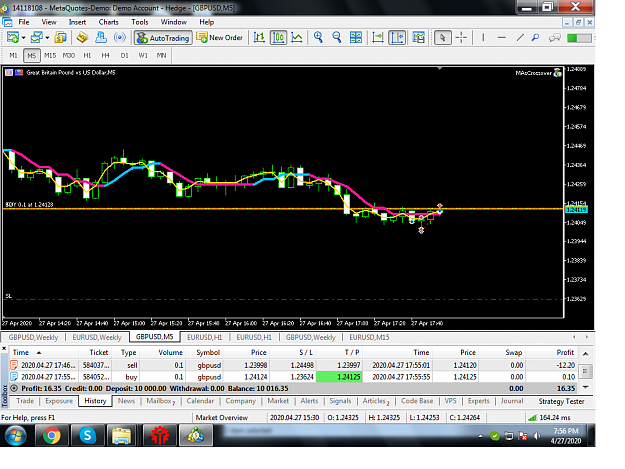Screen dimensions: 625x469
Task: Open the Data Window icon
Action: click(x=82, y=38)
